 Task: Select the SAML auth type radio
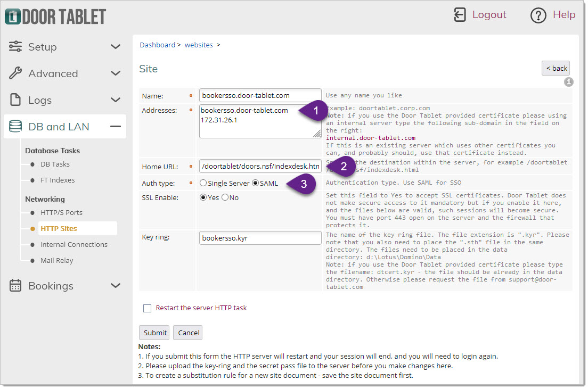pyautogui.click(x=255, y=183)
